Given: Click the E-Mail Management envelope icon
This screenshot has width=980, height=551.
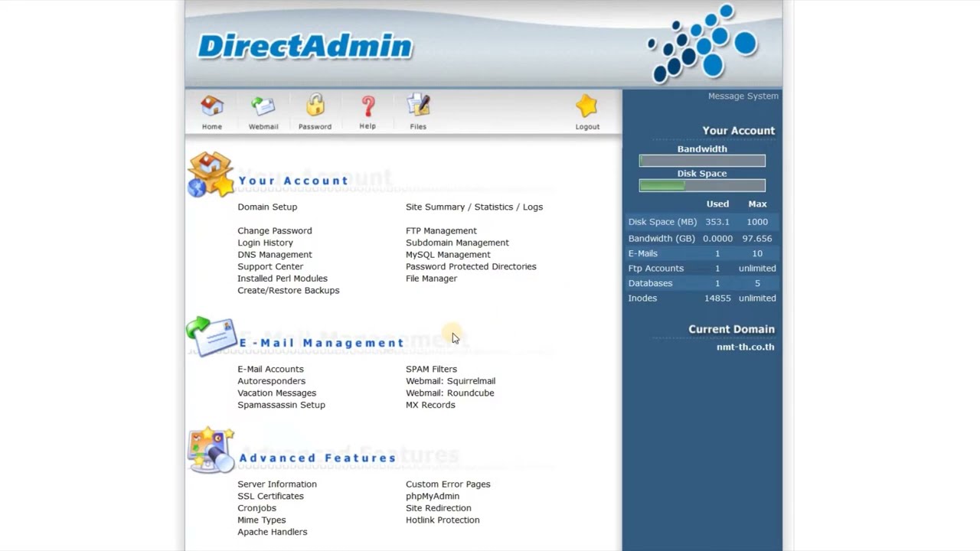Looking at the screenshot, I should pyautogui.click(x=211, y=337).
